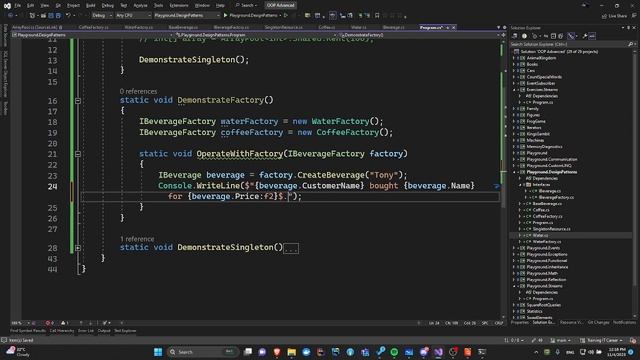Click New Item toolbar icon
640x360 pixels.
(32, 16)
